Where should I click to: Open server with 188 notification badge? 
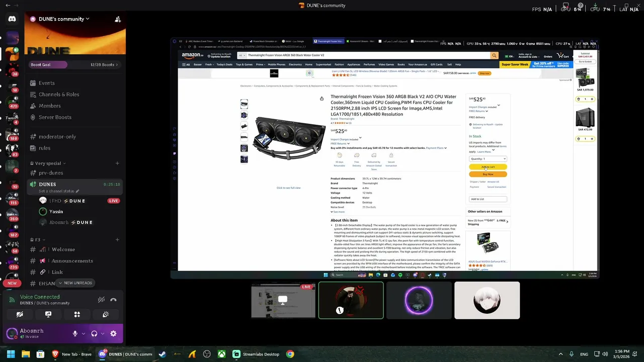(12, 134)
